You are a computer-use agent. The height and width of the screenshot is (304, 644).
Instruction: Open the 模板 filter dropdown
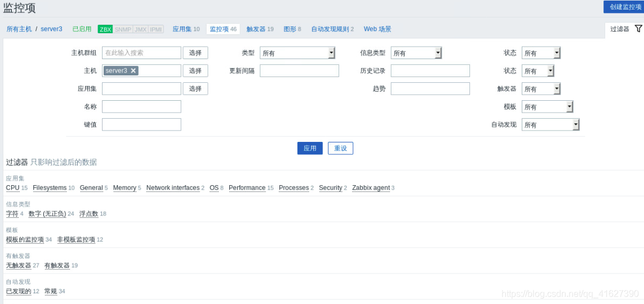pyautogui.click(x=547, y=106)
